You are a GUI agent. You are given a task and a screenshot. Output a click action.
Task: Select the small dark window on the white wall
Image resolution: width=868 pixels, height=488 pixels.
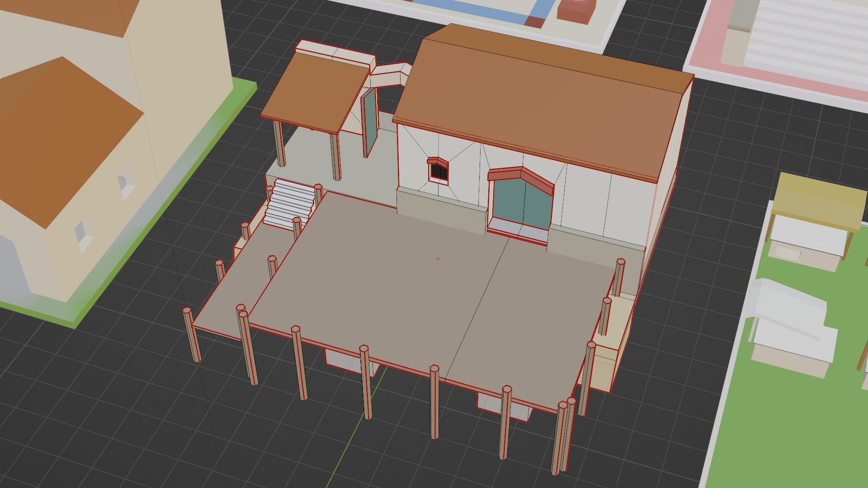(438, 171)
